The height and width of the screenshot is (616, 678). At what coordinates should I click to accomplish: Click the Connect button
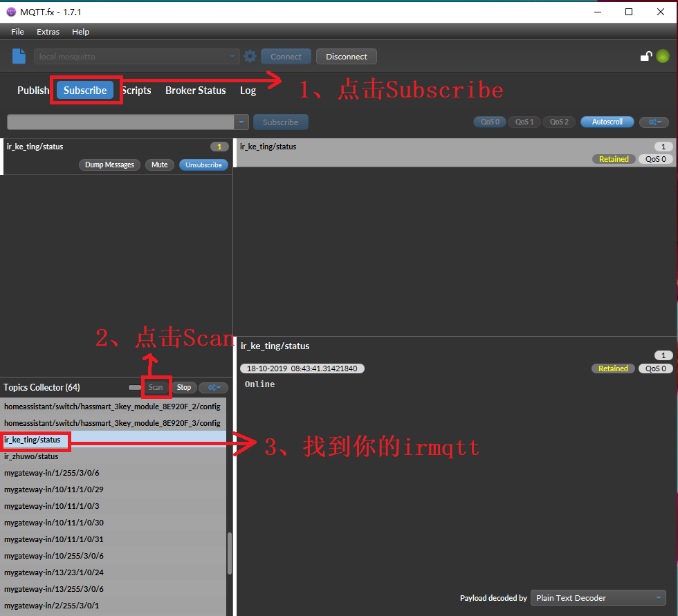(x=286, y=57)
